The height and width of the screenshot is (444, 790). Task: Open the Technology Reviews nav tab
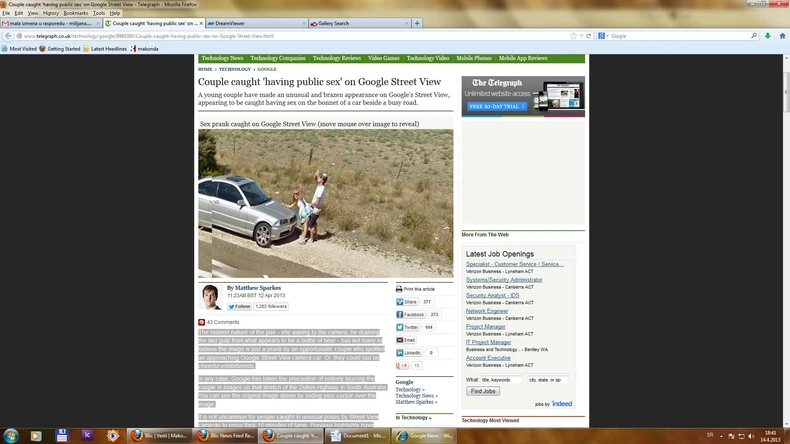(x=335, y=59)
